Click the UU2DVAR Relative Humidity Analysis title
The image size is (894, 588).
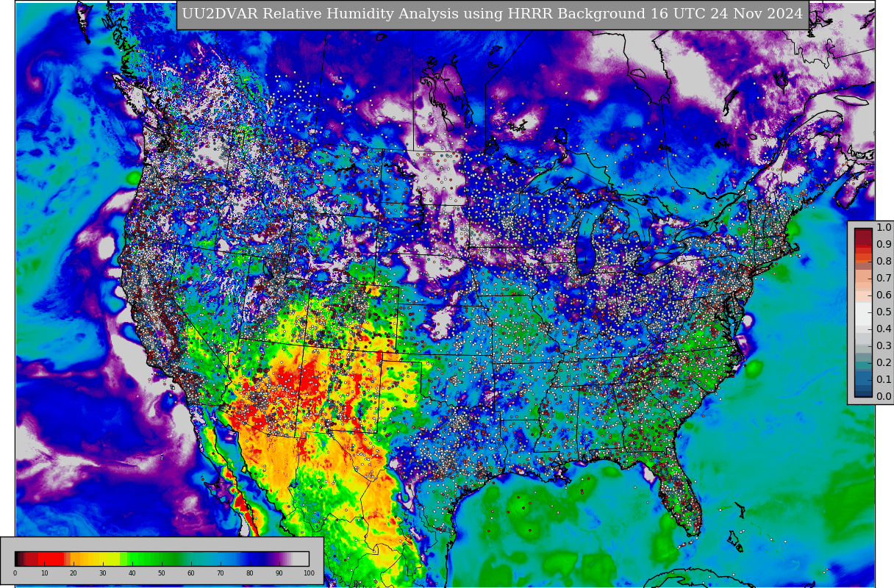pos(492,14)
